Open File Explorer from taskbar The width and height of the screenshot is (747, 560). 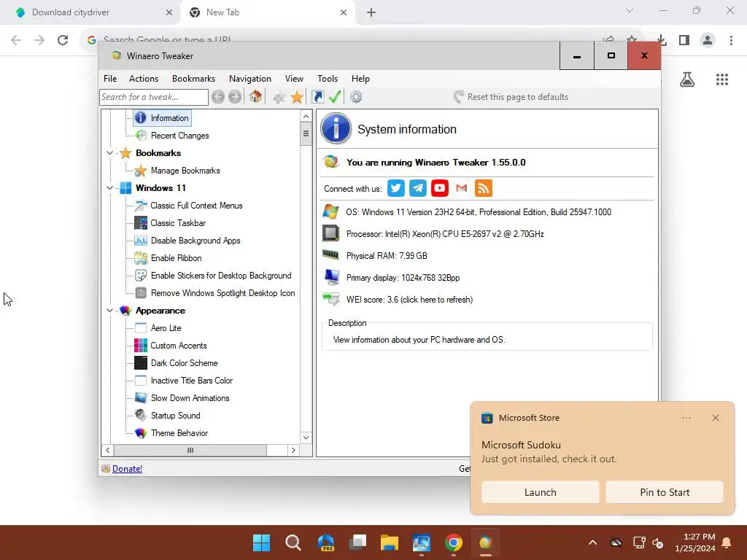[390, 542]
